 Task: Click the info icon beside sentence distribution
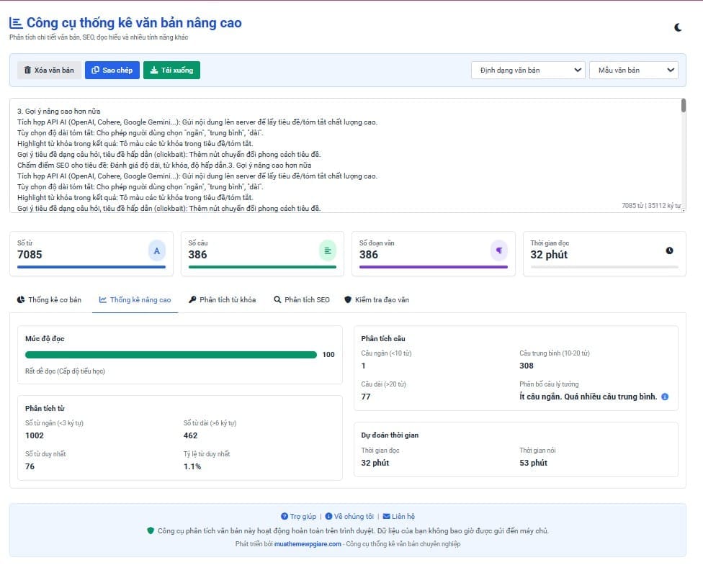point(665,397)
